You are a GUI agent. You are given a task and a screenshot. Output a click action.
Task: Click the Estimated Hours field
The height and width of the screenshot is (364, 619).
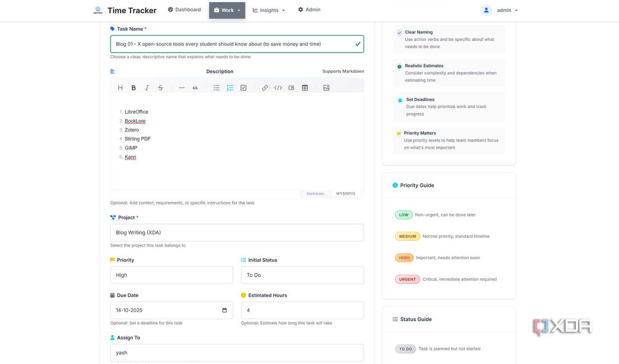[x=302, y=311]
